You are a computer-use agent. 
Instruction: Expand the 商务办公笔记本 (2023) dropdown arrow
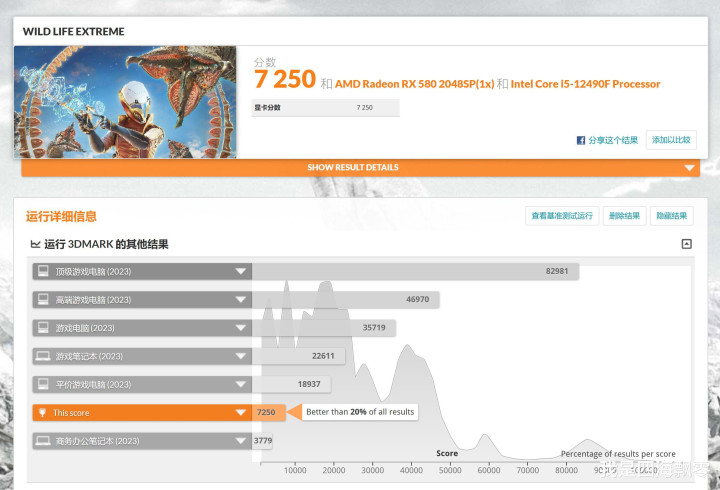(x=241, y=441)
